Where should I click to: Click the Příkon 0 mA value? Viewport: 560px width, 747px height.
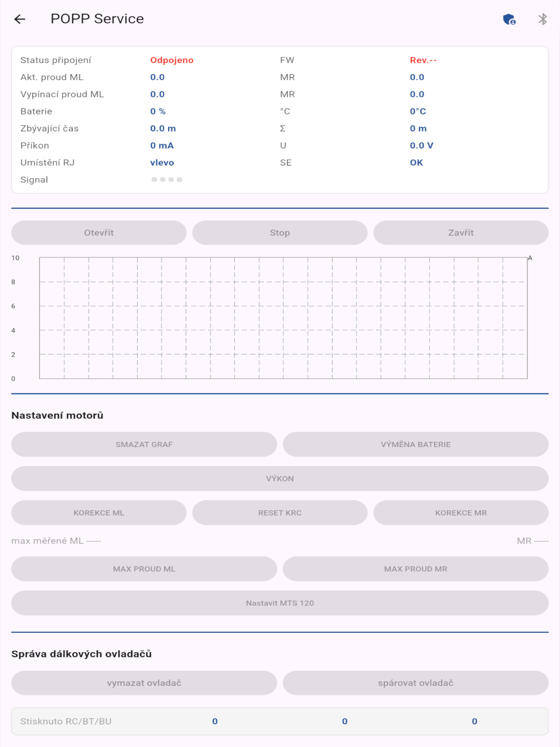click(162, 145)
